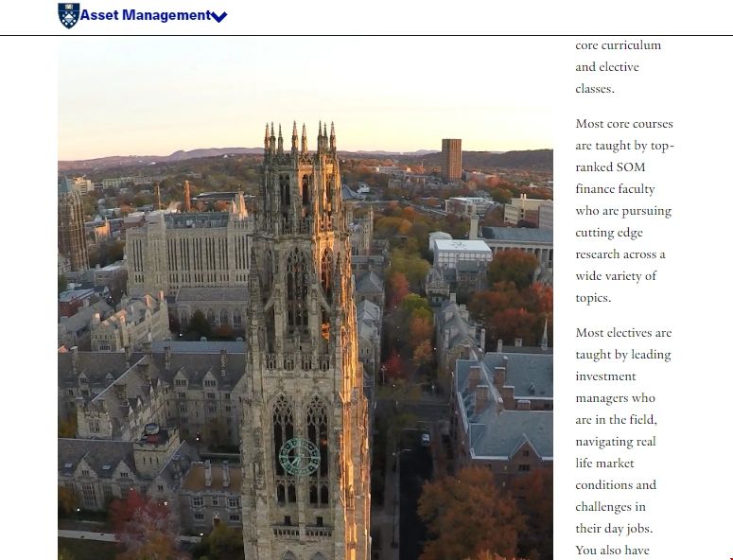Click the white modern building in photo
The height and width of the screenshot is (560, 733).
[461, 252]
